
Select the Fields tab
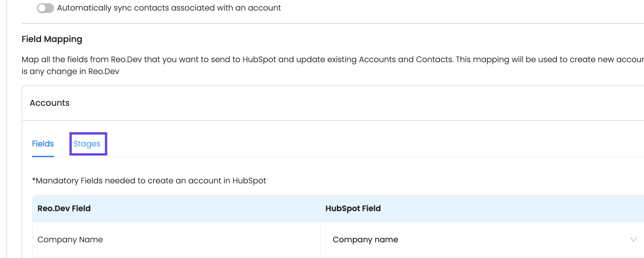pos(43,144)
